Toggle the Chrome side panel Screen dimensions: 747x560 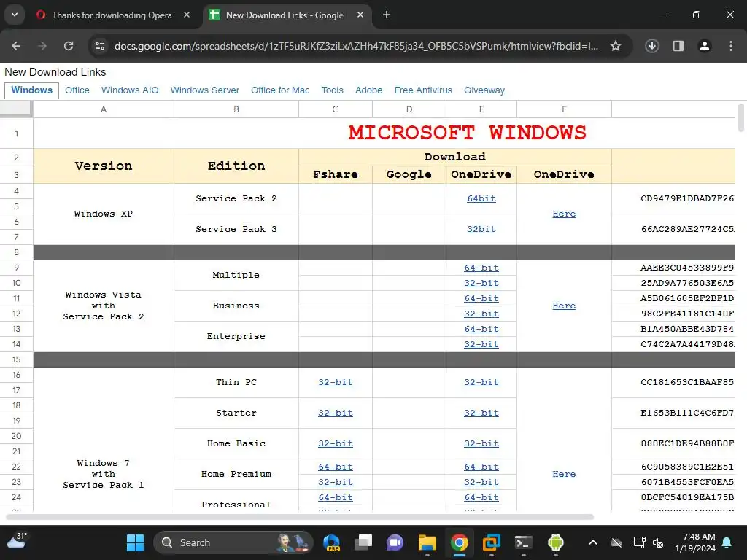click(x=678, y=46)
